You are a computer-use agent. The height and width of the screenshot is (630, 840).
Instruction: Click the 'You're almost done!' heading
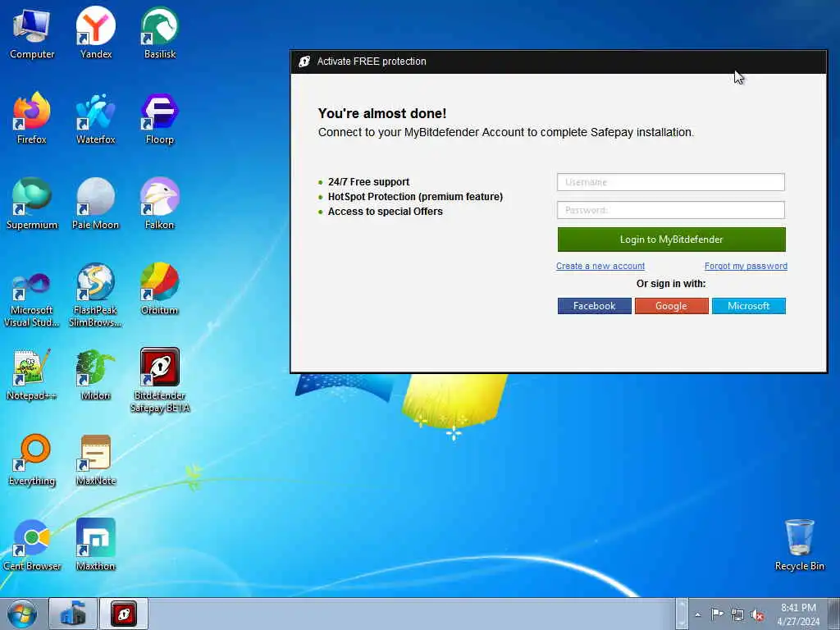[382, 113]
